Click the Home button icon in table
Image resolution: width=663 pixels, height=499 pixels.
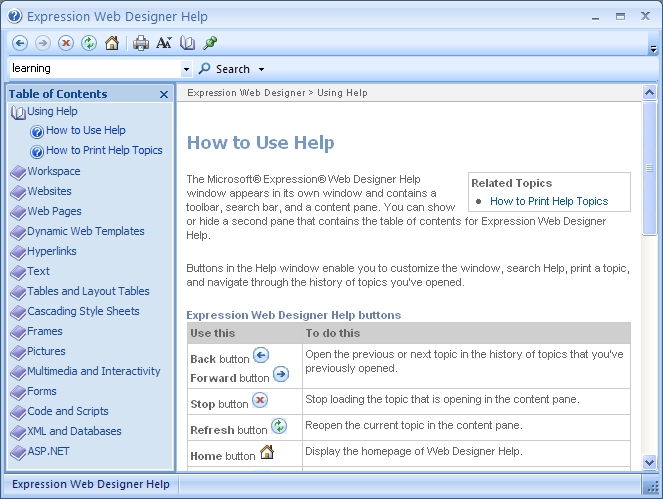click(267, 452)
